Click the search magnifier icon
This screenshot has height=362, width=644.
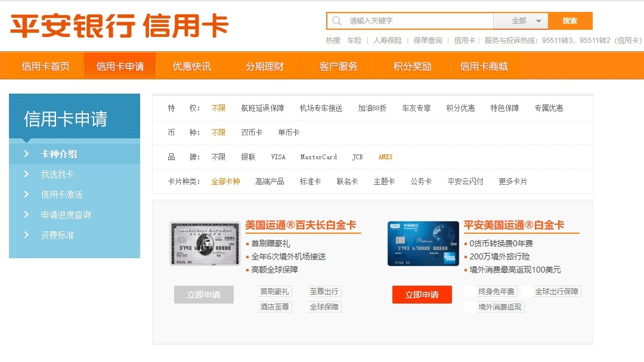click(x=337, y=20)
